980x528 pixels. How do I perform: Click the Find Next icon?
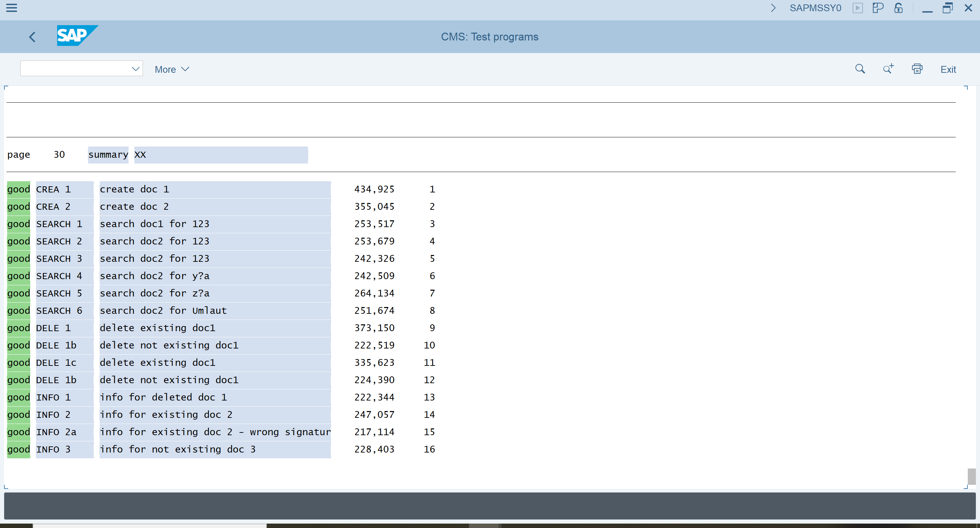888,69
